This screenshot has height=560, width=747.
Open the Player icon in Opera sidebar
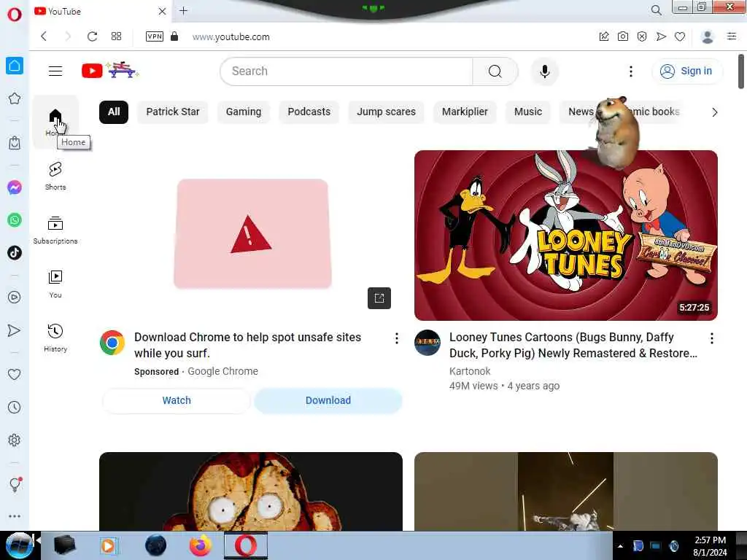[15, 297]
